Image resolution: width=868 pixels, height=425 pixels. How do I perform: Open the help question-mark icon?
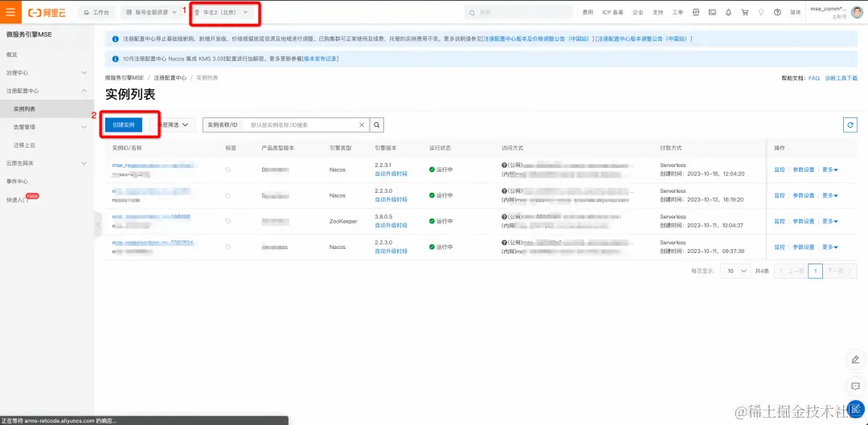tap(777, 12)
